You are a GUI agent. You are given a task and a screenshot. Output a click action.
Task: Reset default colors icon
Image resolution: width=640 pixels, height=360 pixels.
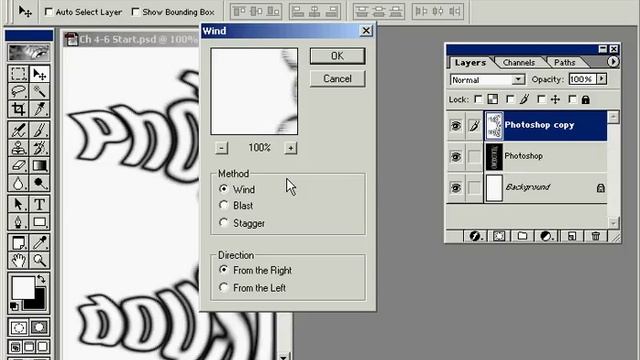point(14,306)
